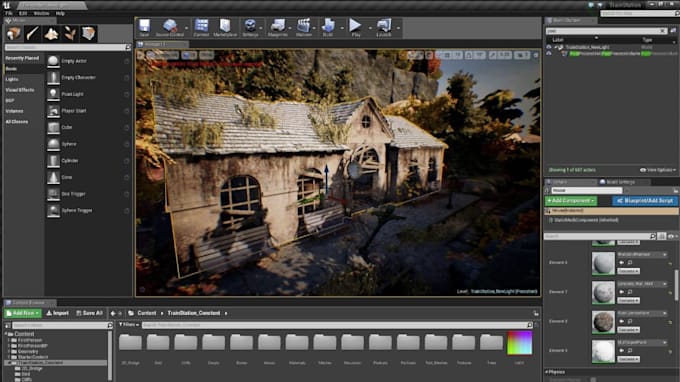
Task: Browse to Element 6 material in content browser
Action: (630, 262)
